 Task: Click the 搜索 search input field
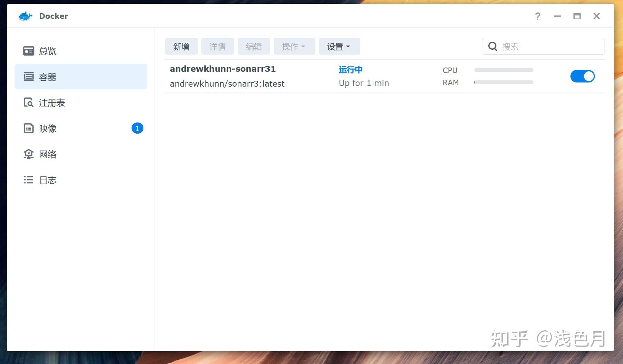[x=543, y=46]
